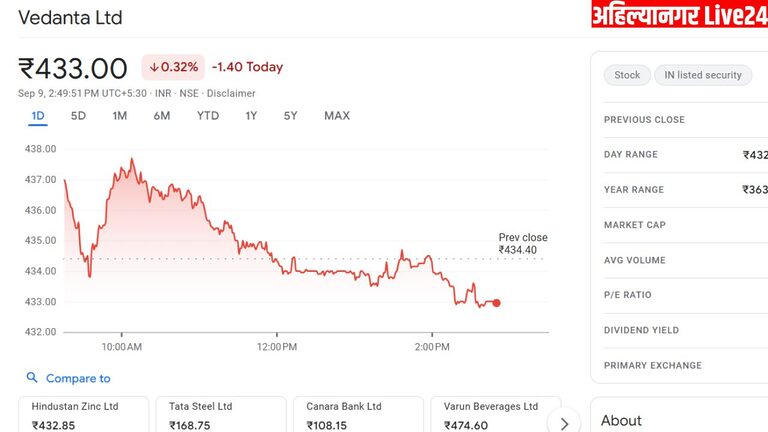Select the 1M chart range
The width and height of the screenshot is (768, 432).
(x=120, y=116)
